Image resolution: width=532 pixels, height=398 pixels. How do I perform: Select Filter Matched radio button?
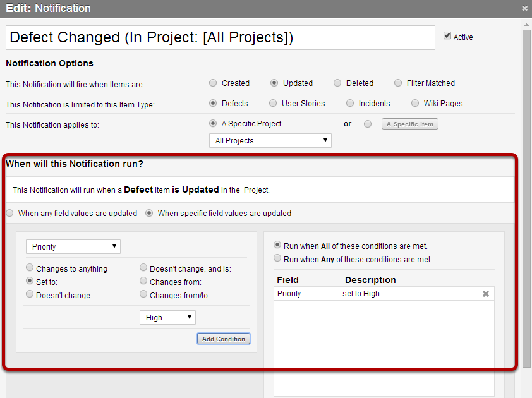point(398,83)
